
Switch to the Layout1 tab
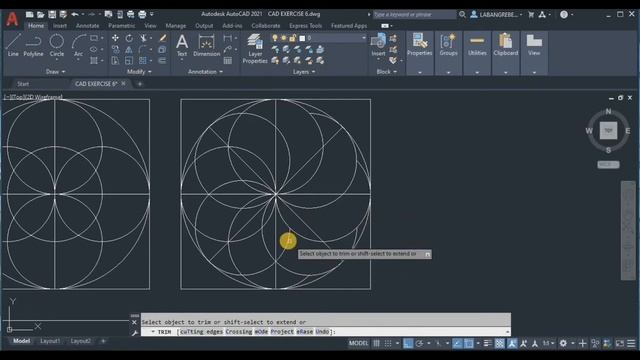(50, 341)
